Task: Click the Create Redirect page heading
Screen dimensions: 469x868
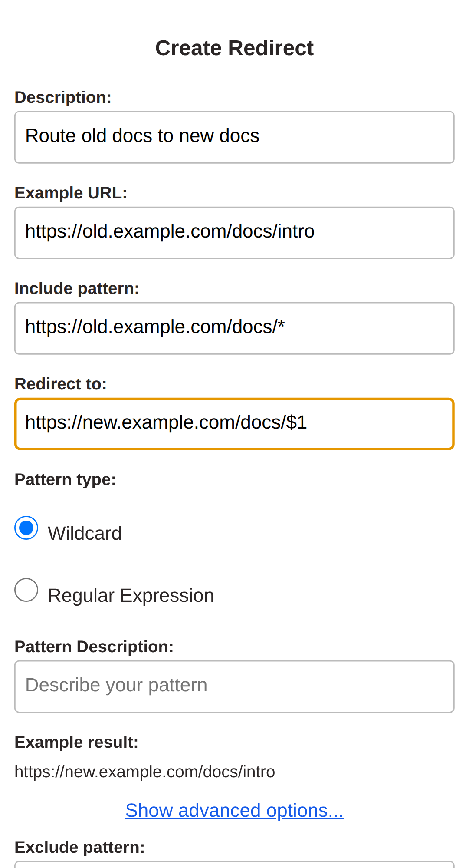Action: [x=234, y=48]
